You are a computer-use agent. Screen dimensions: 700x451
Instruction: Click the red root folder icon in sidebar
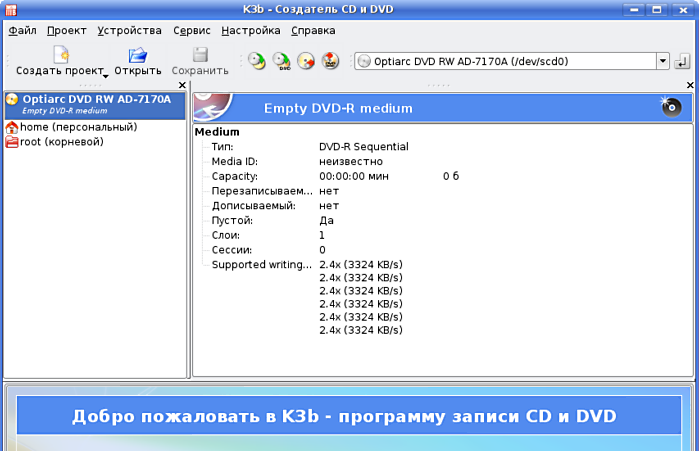pos(12,142)
